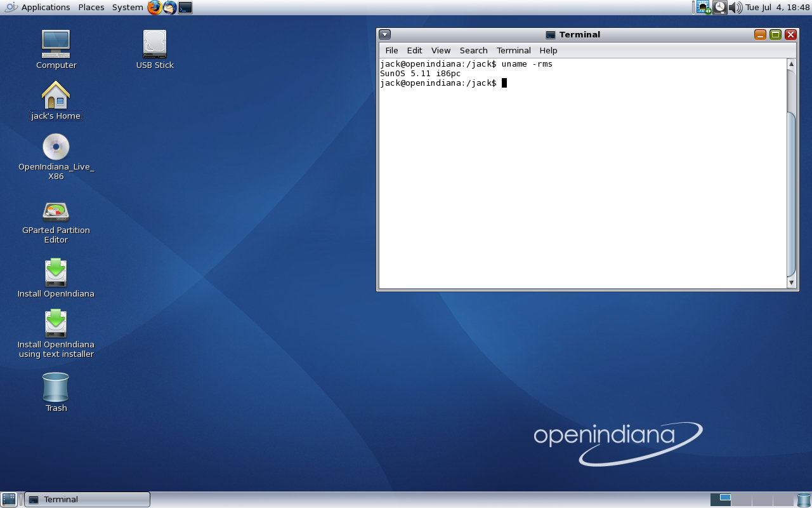This screenshot has width=812, height=508.
Task: Open Thunderbird mail from the top panel
Action: (x=168, y=8)
